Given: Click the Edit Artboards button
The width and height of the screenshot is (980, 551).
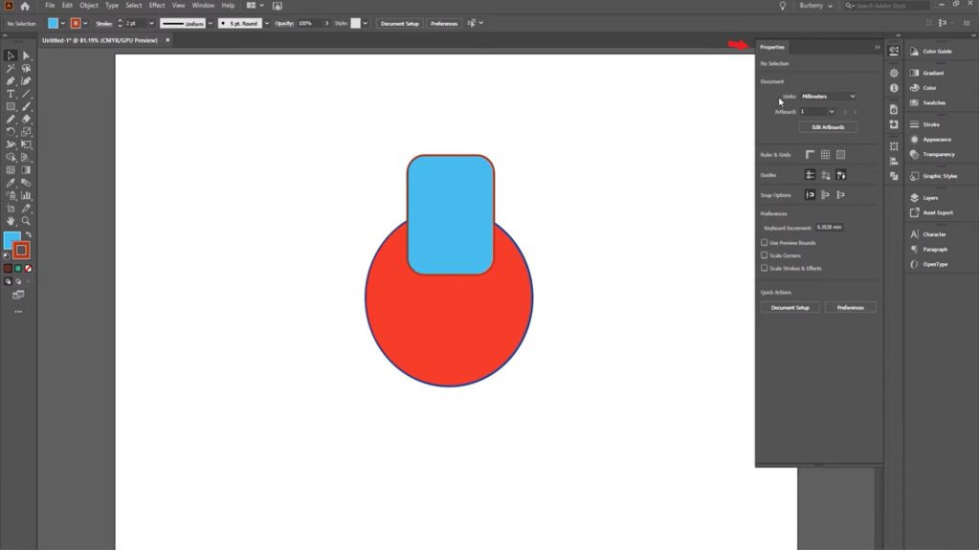Looking at the screenshot, I should (x=828, y=127).
